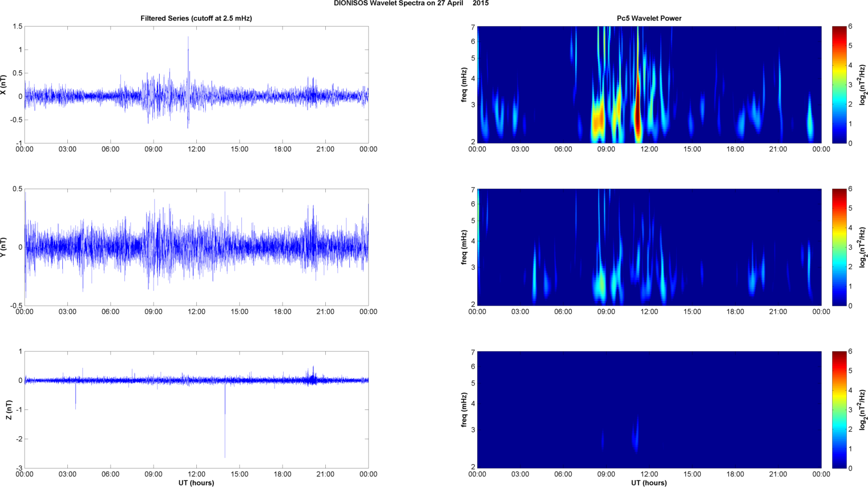Click the '6' value atop the Y spectrum colorbar
This screenshot has width=868, height=487.
850,189
